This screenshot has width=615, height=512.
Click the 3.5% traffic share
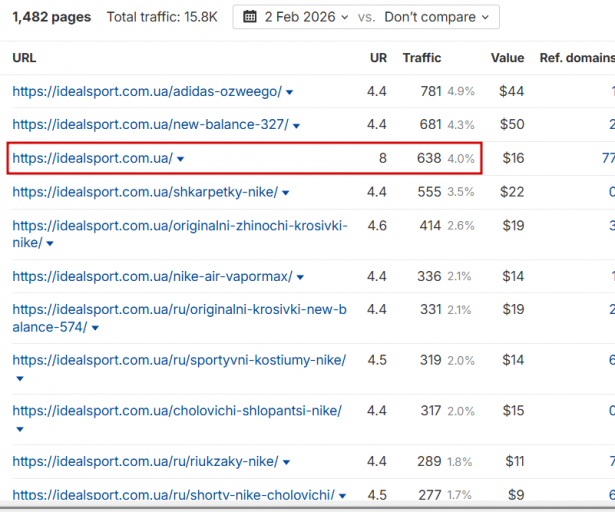461,192
